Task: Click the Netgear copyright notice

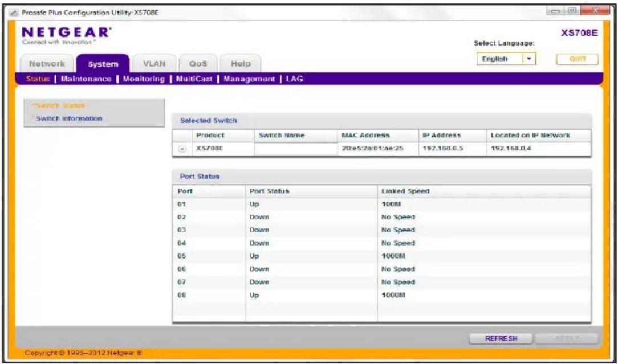Action: point(83,353)
